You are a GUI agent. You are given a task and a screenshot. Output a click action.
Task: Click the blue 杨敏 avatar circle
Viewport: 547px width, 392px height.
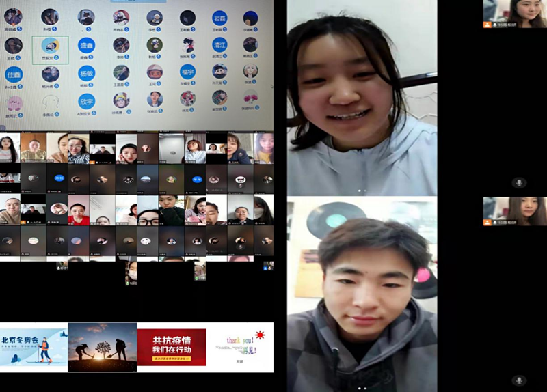point(86,74)
